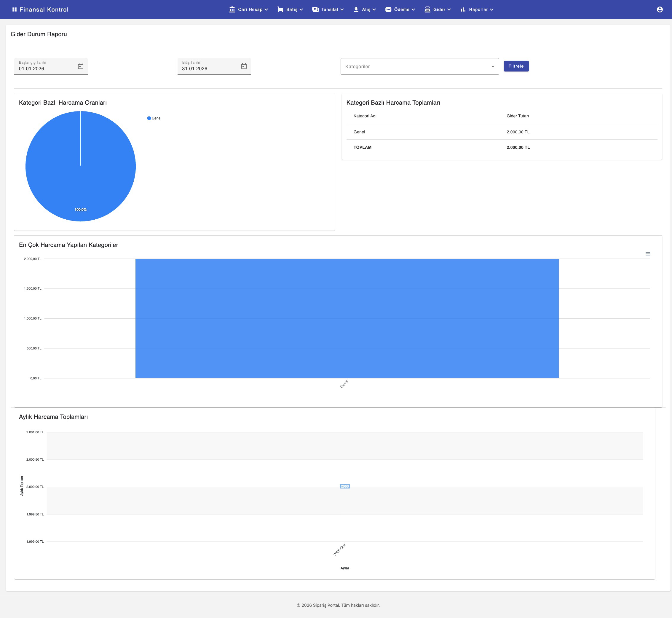Image resolution: width=672 pixels, height=618 pixels.
Task: Open the start date calendar picker icon
Action: [81, 66]
